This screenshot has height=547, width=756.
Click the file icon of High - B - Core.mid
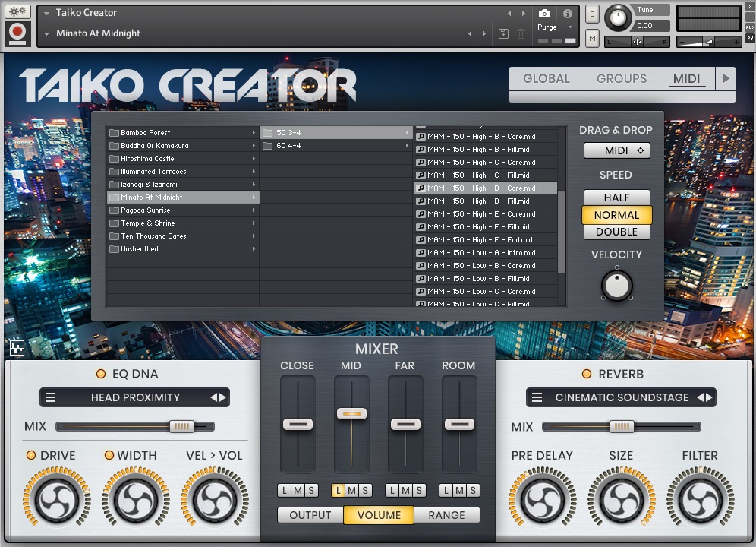[x=421, y=137]
